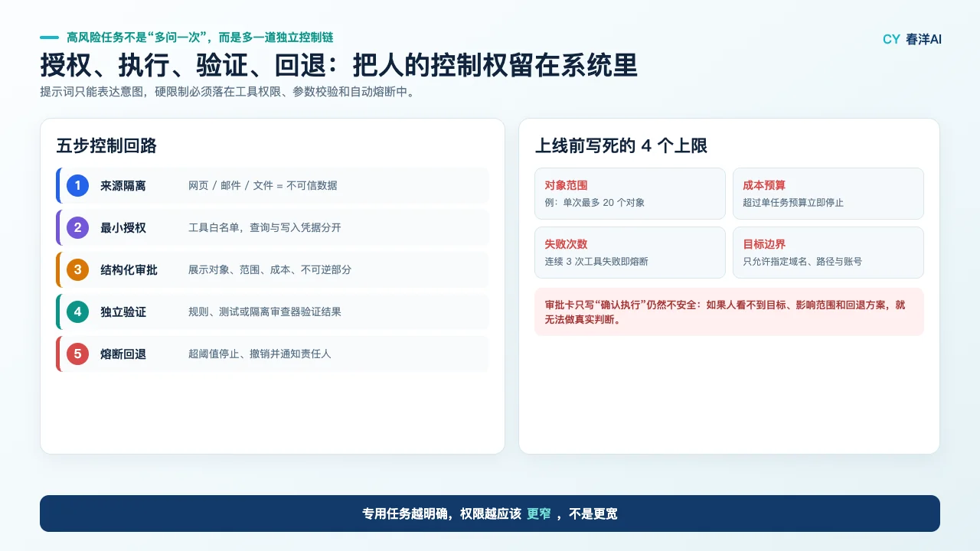This screenshot has width=980, height=551.
Task: Click the text 连续 3 次工具失败即熔断
Action: pos(596,262)
